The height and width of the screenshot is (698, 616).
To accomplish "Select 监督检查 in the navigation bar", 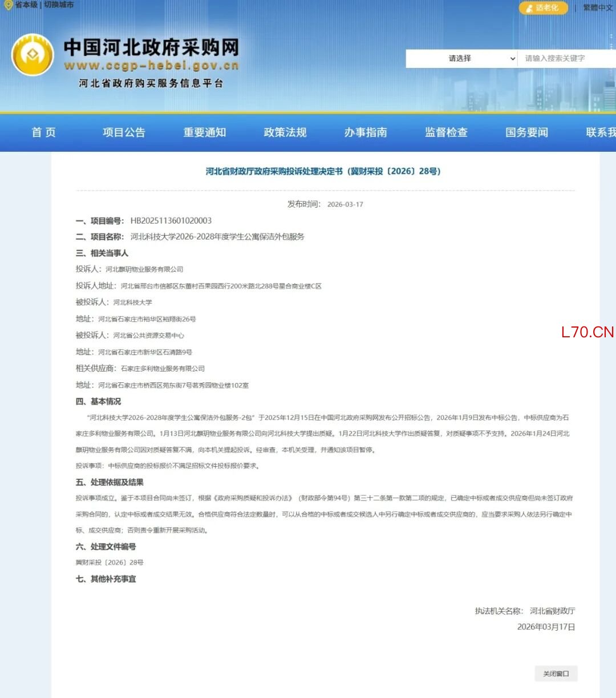I will tap(446, 132).
